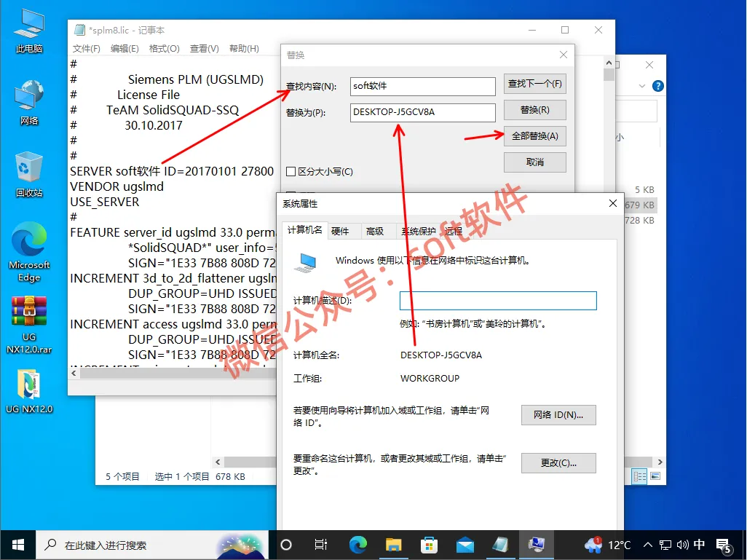Viewport: 747px width, 560px height.
Task: Open File Explorer from the taskbar
Action: click(x=393, y=545)
